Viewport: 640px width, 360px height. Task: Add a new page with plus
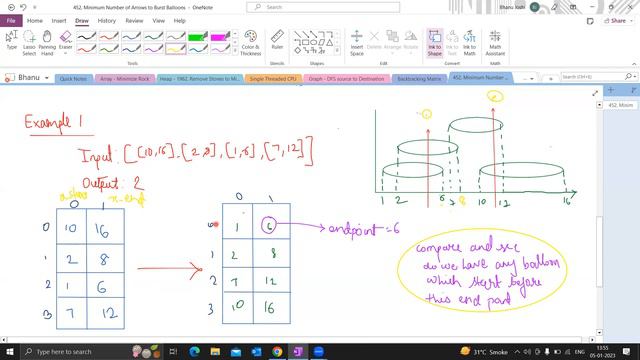click(x=611, y=90)
